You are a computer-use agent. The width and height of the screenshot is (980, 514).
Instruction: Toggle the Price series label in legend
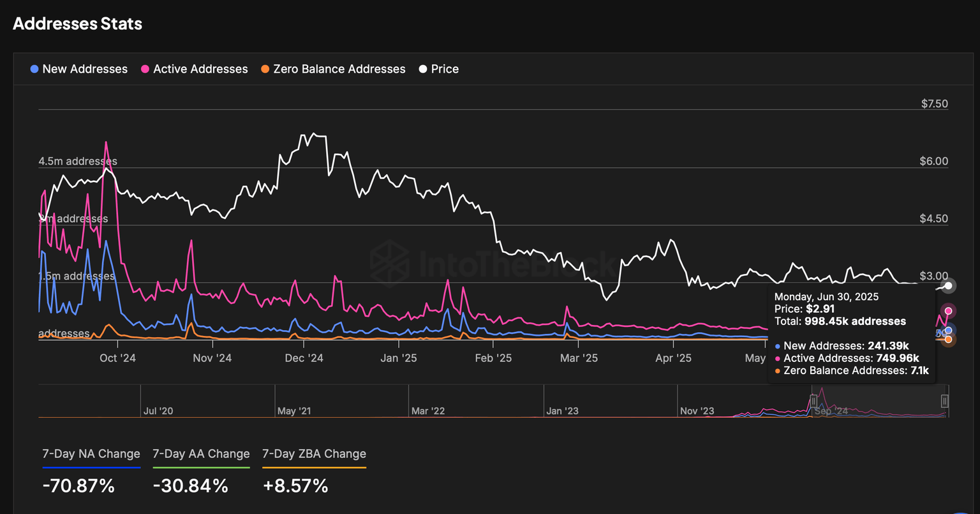445,69
